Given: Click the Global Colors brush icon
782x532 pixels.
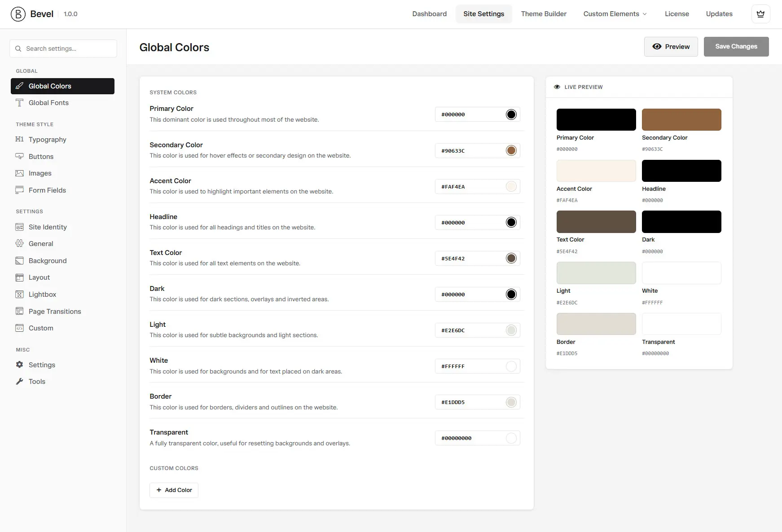Looking at the screenshot, I should pos(19,86).
